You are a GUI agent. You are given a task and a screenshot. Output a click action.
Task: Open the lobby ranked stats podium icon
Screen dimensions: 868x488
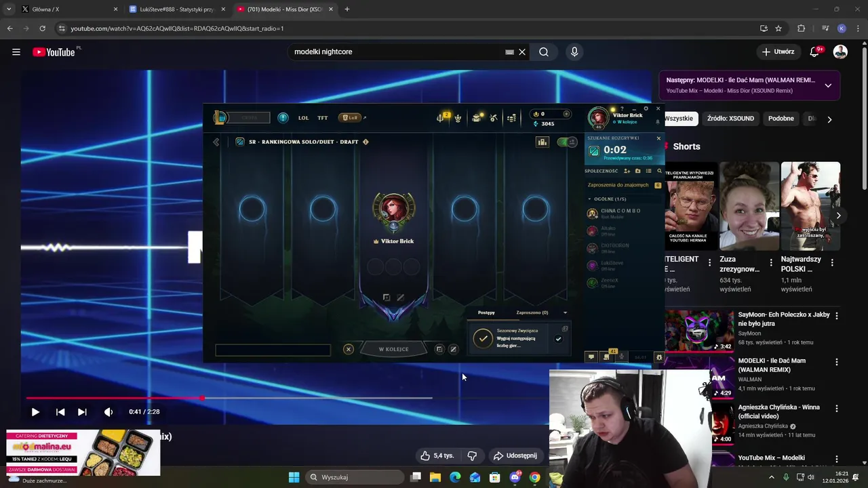click(x=542, y=142)
